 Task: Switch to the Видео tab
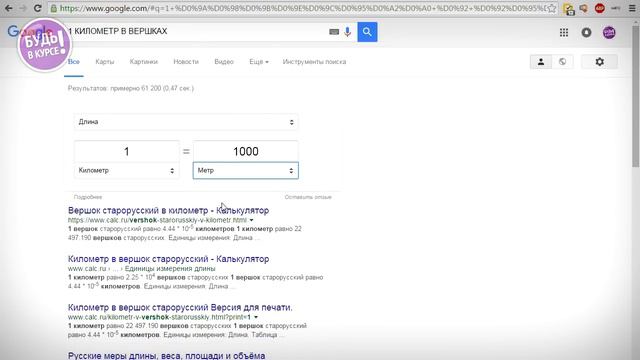click(x=224, y=62)
